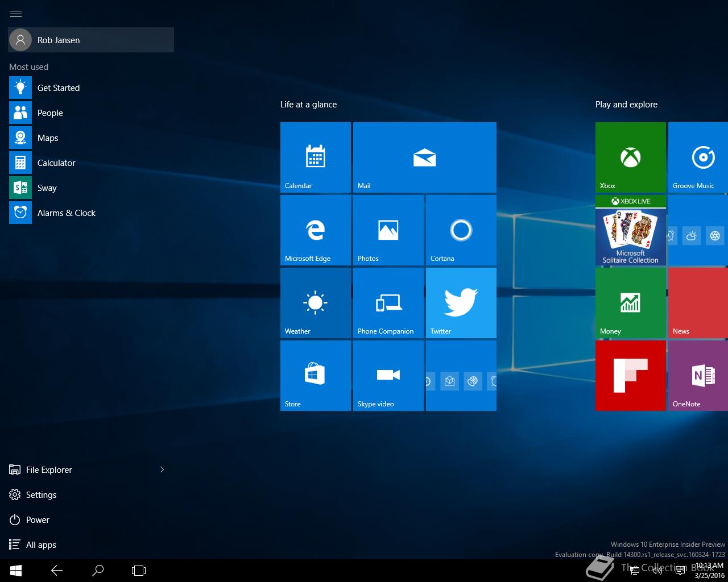The image size is (728, 582).
Task: Open Money tile
Action: pos(631,303)
